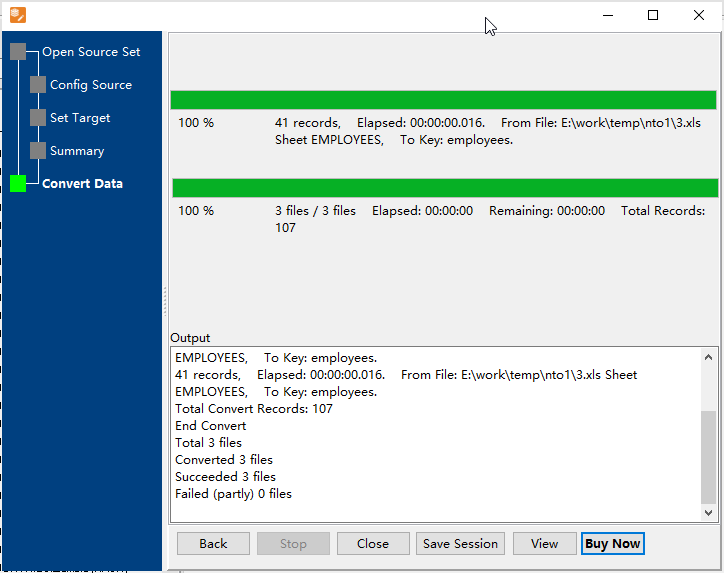Click the app icon in title bar
This screenshot has width=724, height=573.
click(x=18, y=15)
